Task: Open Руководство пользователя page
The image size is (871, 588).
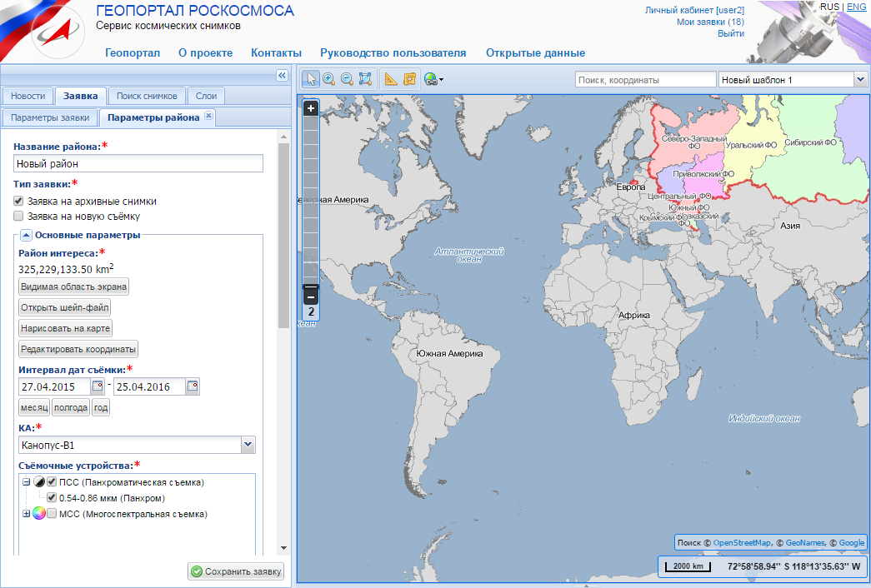Action: tap(393, 52)
